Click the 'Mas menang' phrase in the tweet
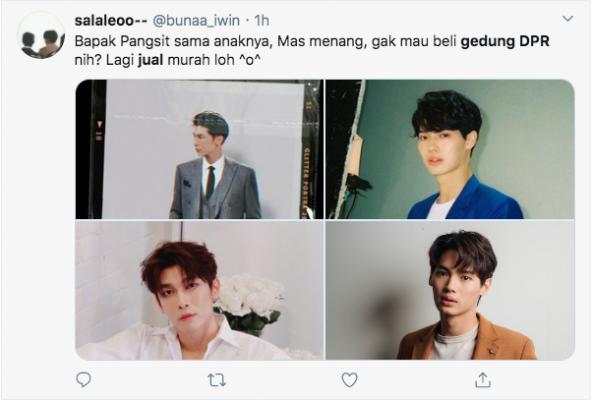591x400 pixels. click(x=322, y=41)
